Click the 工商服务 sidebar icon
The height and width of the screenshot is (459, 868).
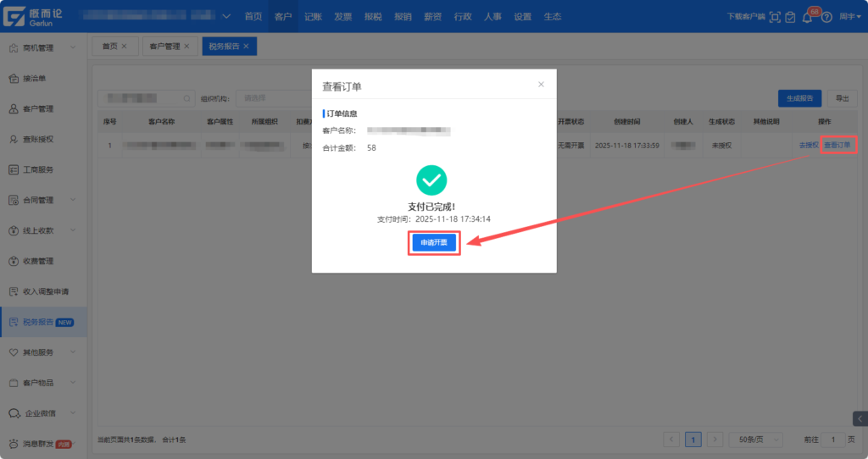click(14, 169)
